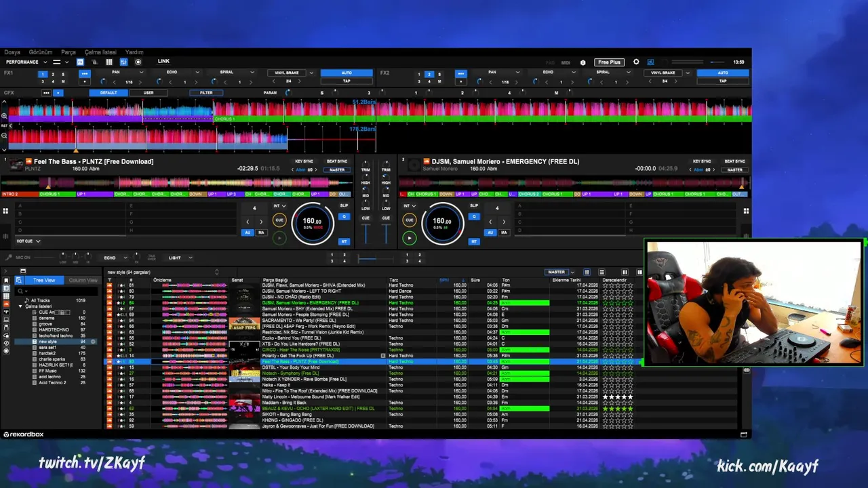Open deck 1 INT tempo mode dropdown

279,205
